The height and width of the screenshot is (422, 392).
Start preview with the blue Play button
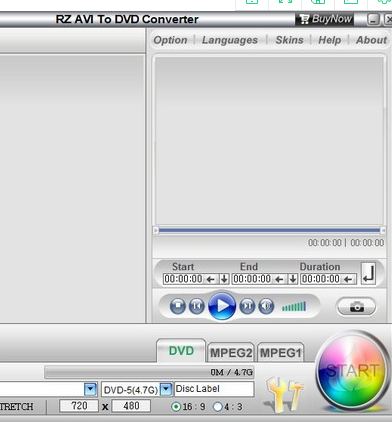click(222, 305)
